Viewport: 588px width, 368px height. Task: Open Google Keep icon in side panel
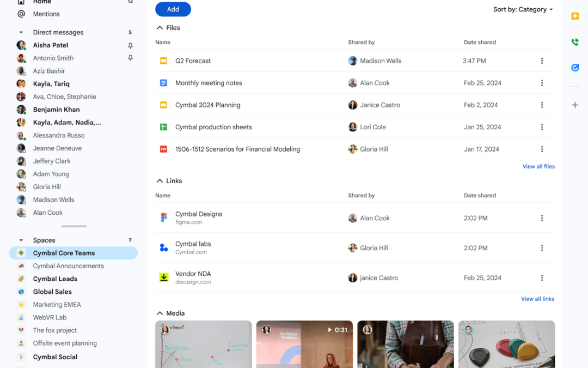tap(575, 16)
